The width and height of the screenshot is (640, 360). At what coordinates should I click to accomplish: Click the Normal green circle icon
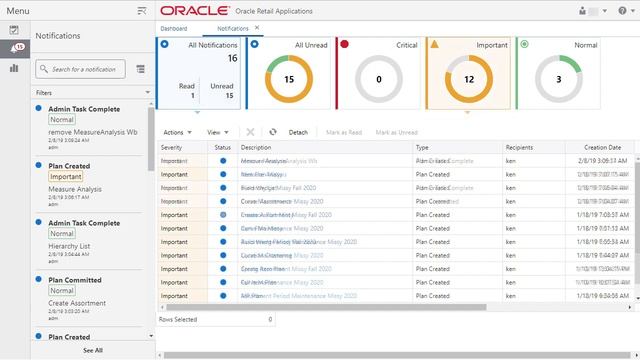[x=524, y=44]
